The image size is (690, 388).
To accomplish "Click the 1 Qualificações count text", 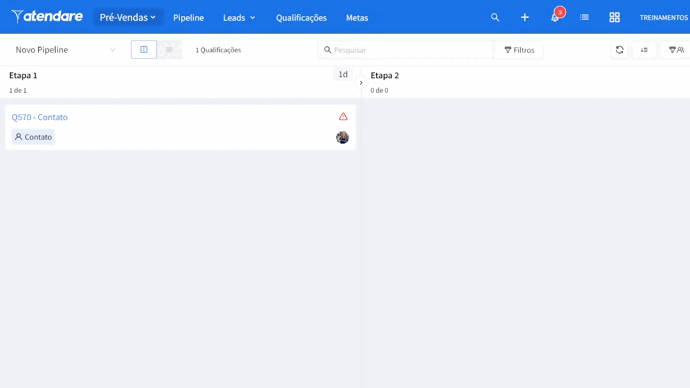I will click(x=218, y=50).
